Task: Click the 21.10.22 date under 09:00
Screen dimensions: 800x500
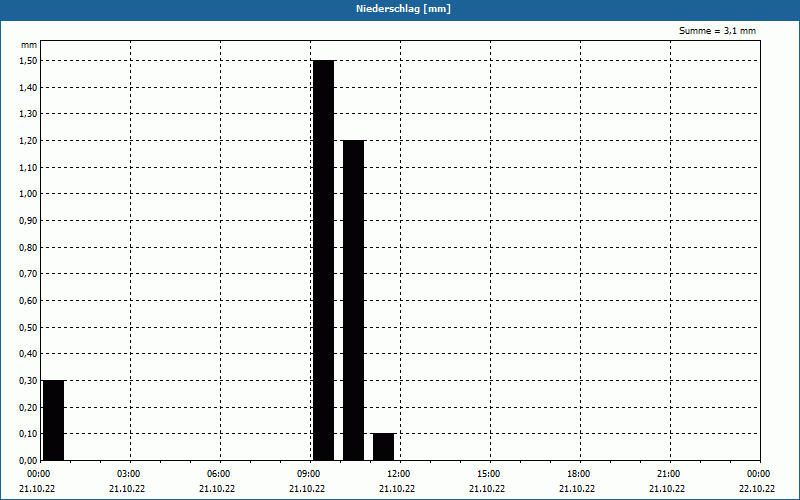Action: 307,489
